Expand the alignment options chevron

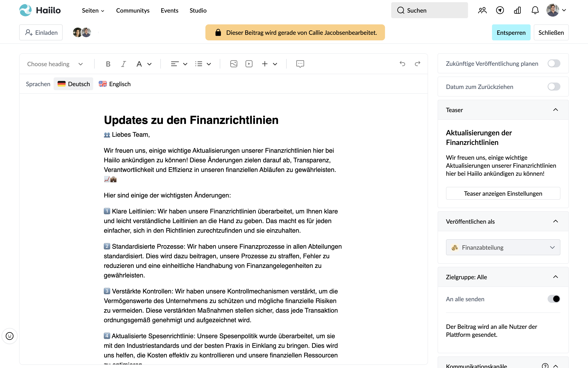tap(185, 64)
